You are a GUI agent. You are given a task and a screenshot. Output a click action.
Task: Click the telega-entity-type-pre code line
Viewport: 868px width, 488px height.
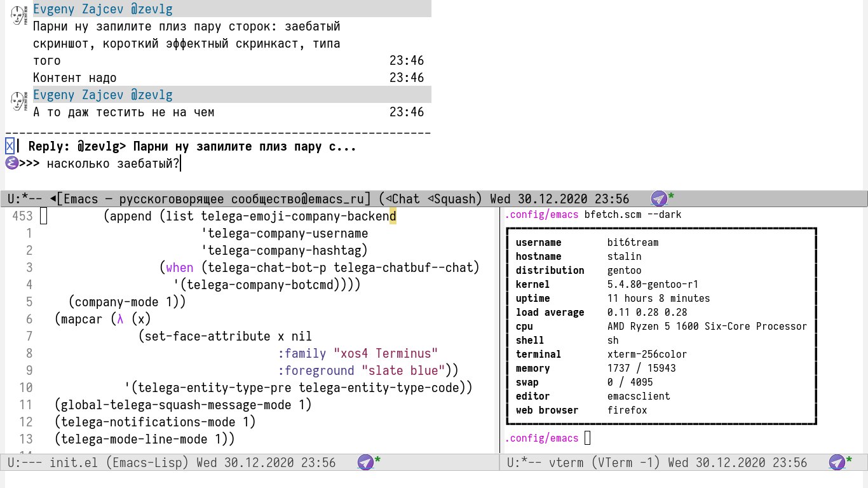[299, 388]
